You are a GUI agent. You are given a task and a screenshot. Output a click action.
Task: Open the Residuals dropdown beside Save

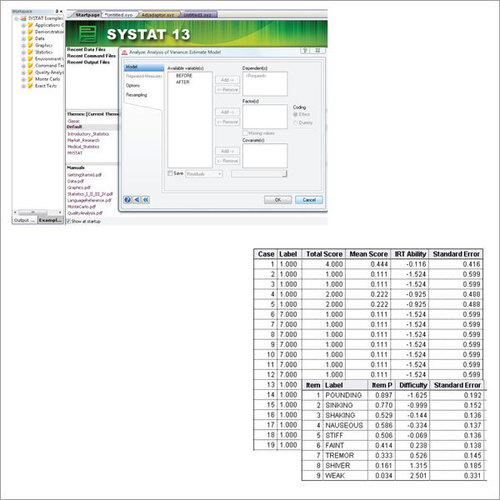coord(204,174)
